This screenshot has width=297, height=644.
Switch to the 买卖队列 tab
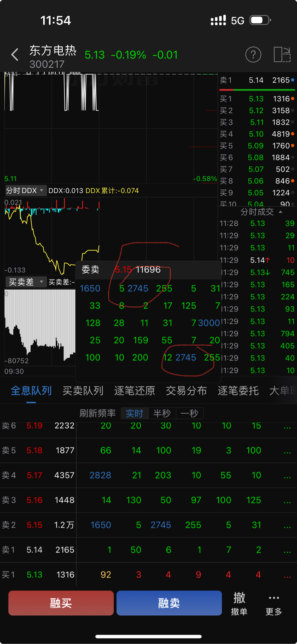(x=83, y=391)
